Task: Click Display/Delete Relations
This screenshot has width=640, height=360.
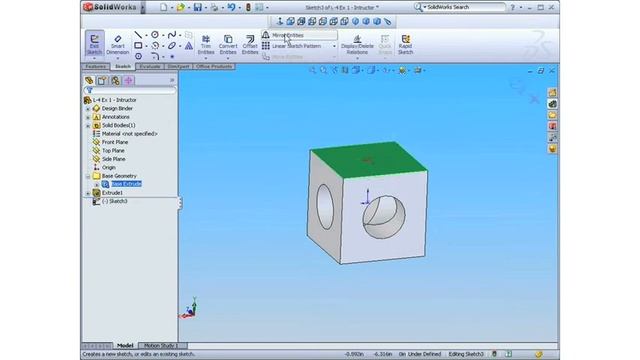Action: [357, 44]
